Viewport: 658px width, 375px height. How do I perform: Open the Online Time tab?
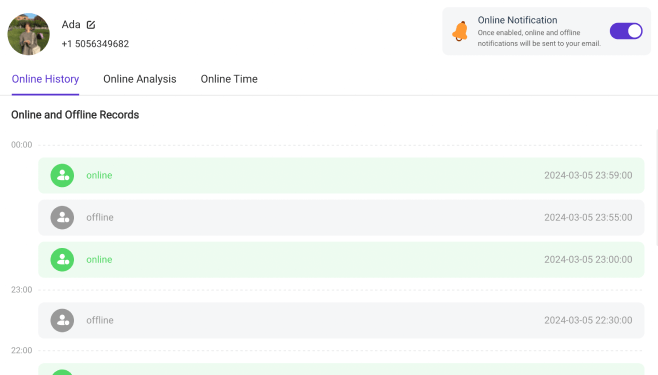click(229, 79)
